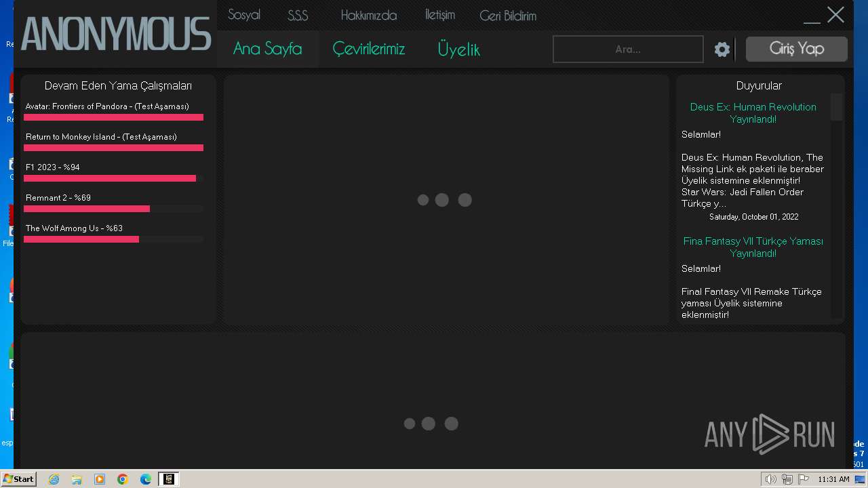Open the İletişim page
This screenshot has width=868, height=488.
click(x=440, y=15)
